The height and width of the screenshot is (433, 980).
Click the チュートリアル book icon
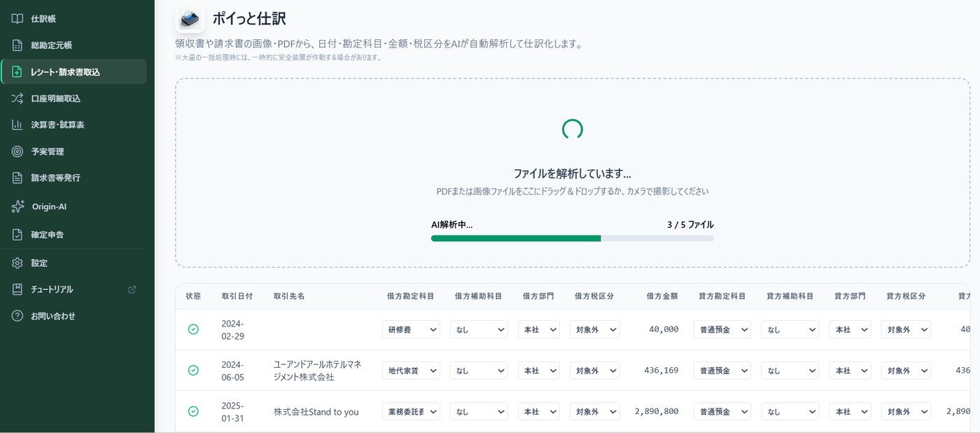[x=17, y=289]
